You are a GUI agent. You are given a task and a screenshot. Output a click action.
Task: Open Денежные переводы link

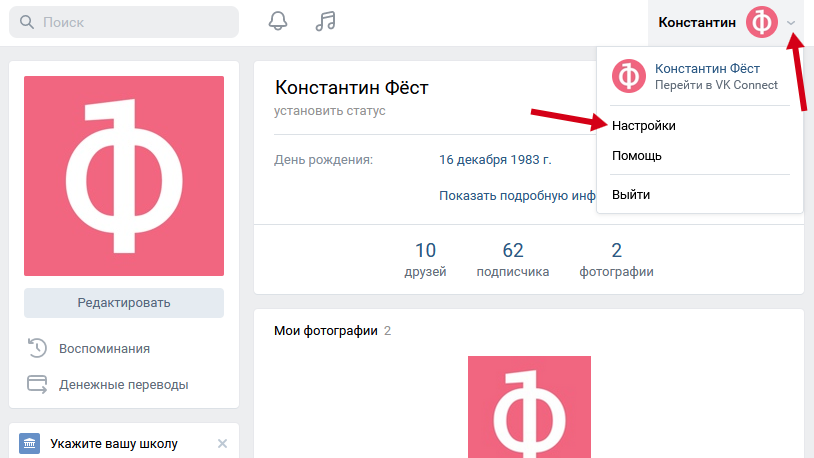click(x=124, y=385)
